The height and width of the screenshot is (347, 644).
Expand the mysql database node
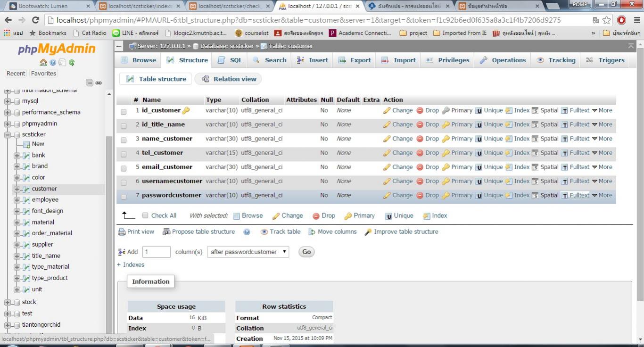(8, 101)
